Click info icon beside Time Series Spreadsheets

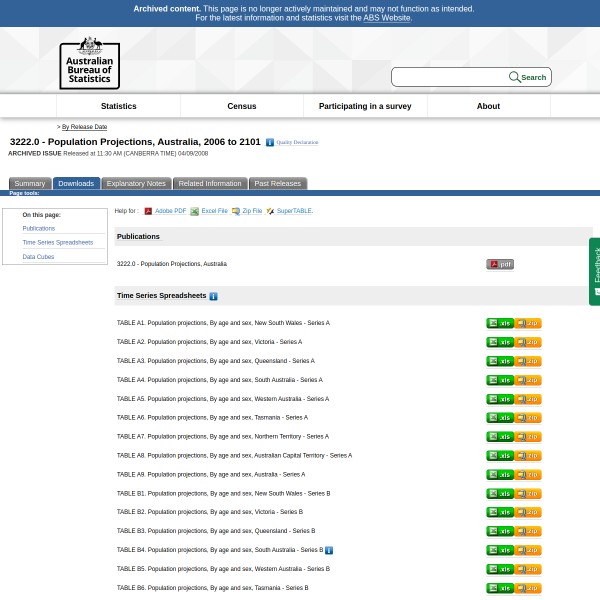[x=213, y=296]
